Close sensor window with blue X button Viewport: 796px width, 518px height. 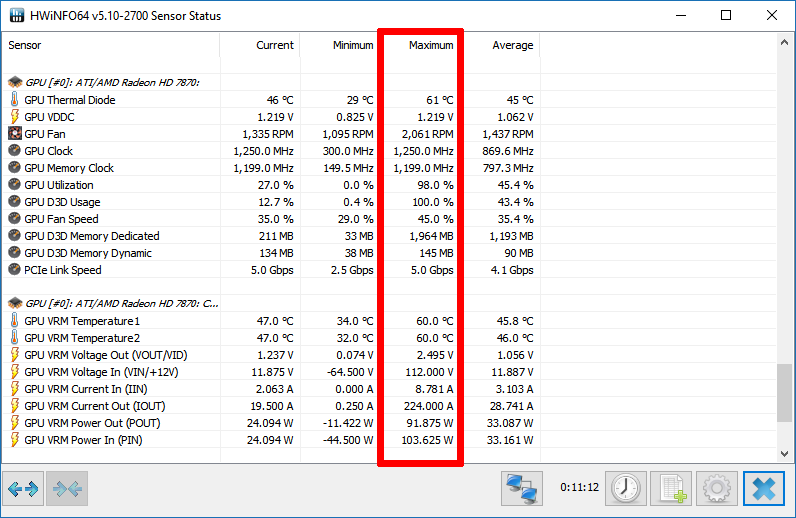pos(764,489)
